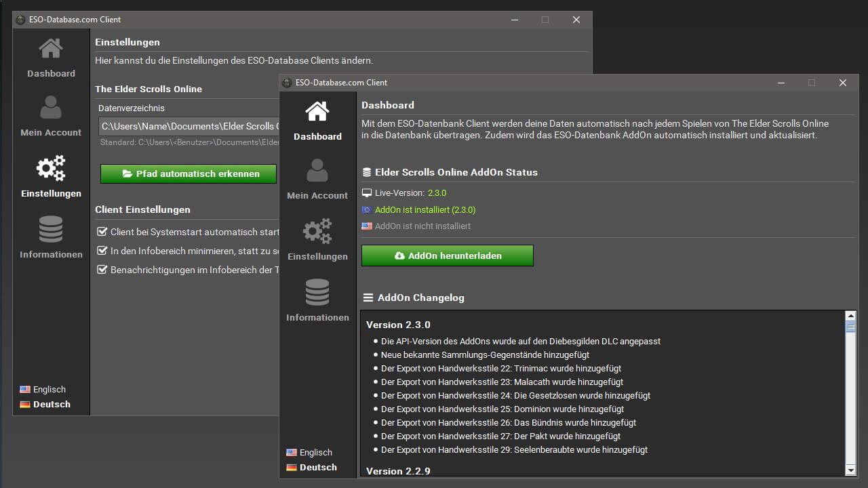The height and width of the screenshot is (488, 868).
Task: Click changelog line about Diebesgilden DLC
Action: coord(521,342)
